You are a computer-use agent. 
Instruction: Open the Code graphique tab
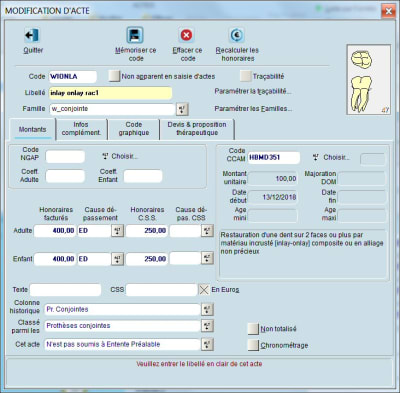(x=134, y=129)
